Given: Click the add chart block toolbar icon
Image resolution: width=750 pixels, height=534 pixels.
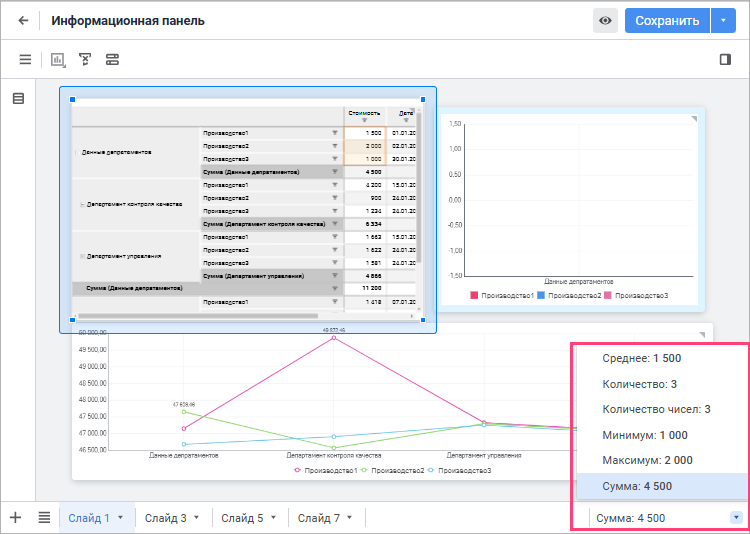Looking at the screenshot, I should pyautogui.click(x=58, y=60).
